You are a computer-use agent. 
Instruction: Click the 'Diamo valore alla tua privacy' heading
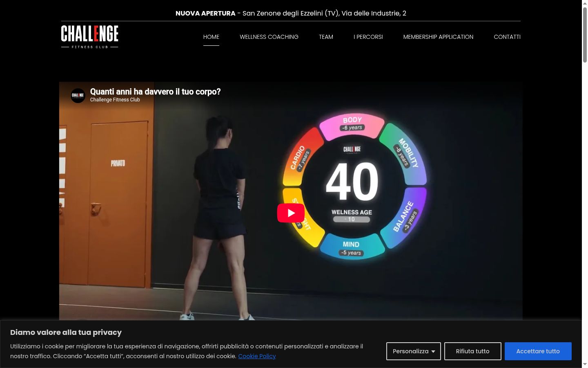66,332
